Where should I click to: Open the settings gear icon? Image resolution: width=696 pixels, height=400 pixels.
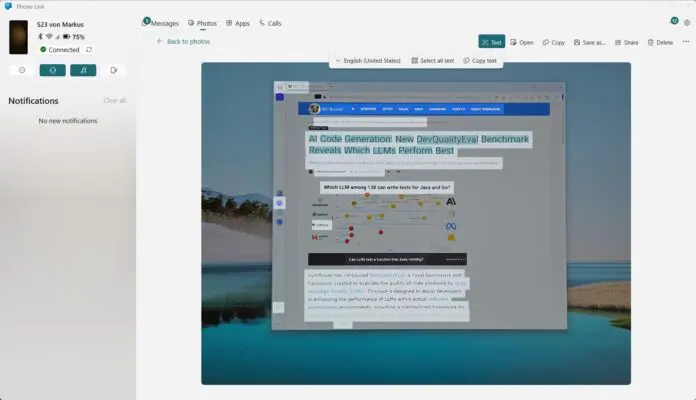point(687,23)
